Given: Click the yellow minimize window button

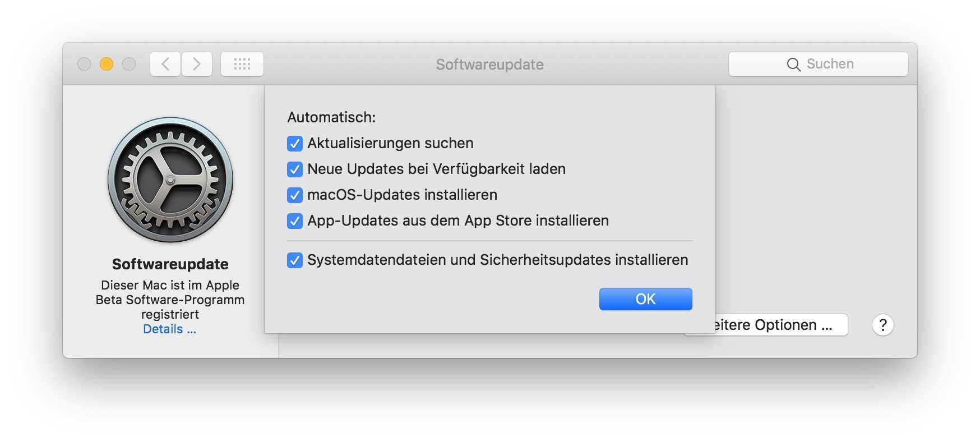Looking at the screenshot, I should point(107,64).
